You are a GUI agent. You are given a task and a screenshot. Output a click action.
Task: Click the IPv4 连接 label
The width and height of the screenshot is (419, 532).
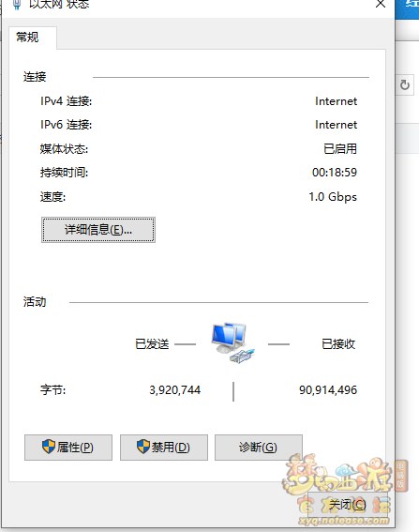point(67,101)
